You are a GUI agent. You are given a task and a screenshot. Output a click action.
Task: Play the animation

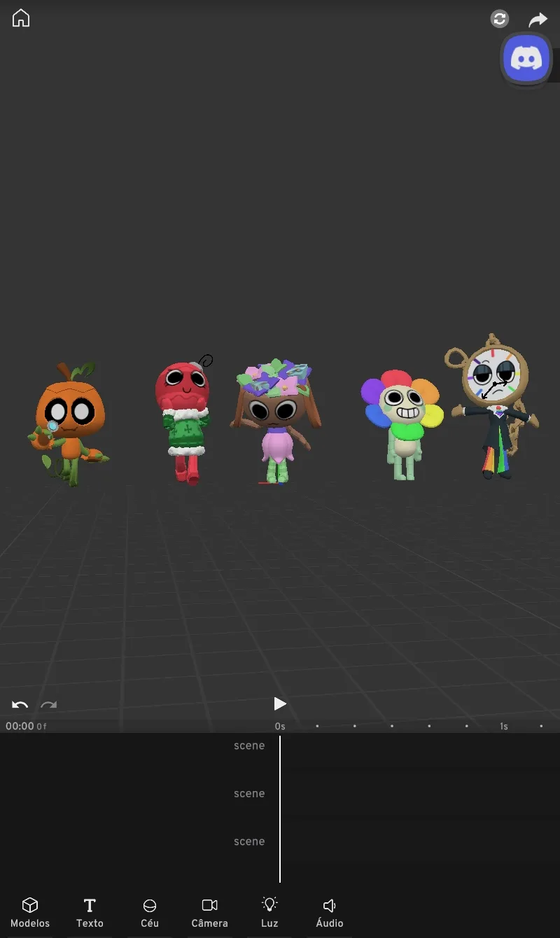280,703
